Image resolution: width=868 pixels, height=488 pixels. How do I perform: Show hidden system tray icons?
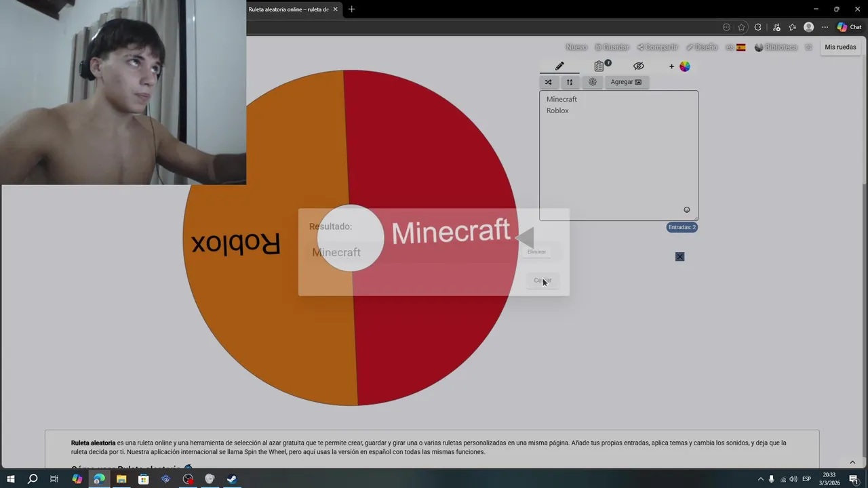coord(760,479)
